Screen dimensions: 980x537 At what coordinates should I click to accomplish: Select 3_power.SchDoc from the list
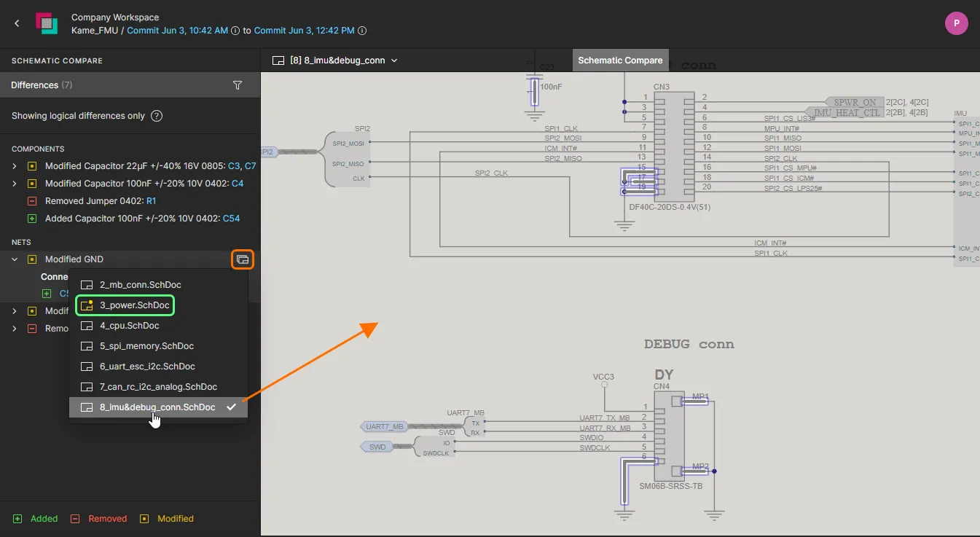coord(159,305)
